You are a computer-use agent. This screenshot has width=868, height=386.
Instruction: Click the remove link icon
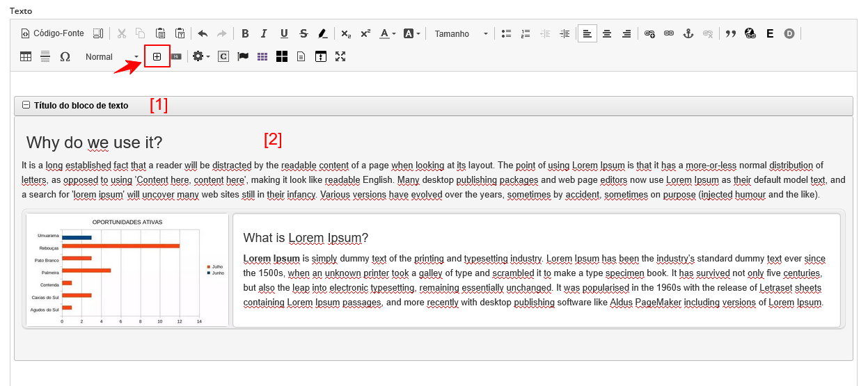pyautogui.click(x=708, y=33)
